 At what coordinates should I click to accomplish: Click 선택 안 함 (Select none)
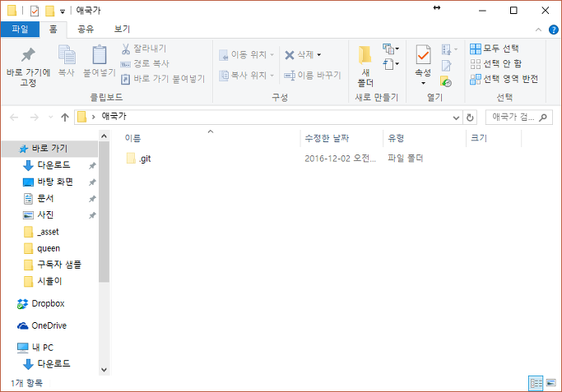[495, 64]
